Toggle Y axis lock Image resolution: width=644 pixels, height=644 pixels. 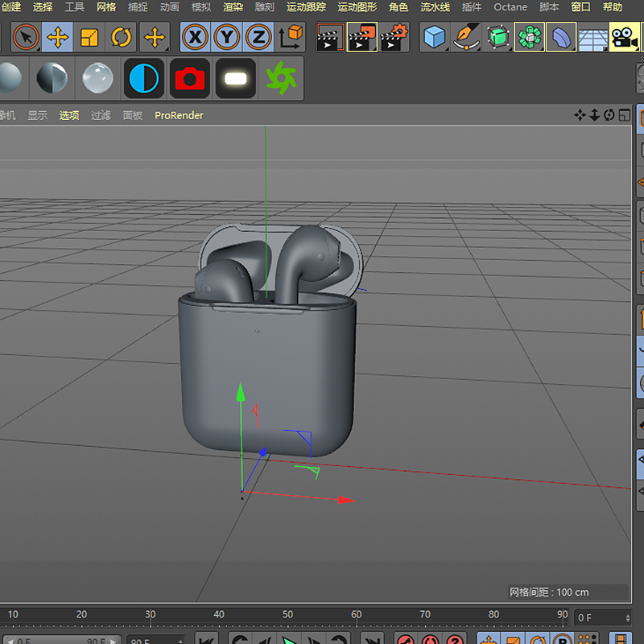tap(227, 37)
